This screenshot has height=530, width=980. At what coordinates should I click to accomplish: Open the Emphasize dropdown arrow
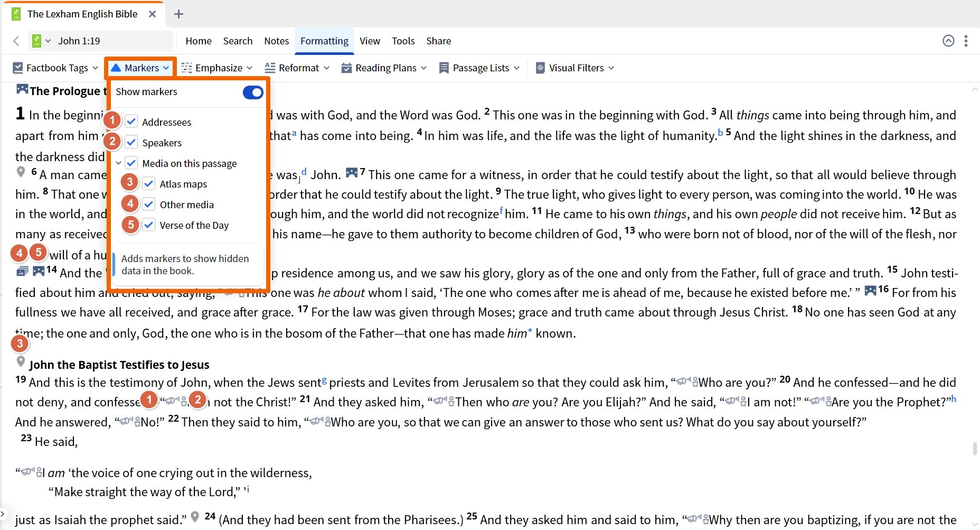tap(249, 68)
